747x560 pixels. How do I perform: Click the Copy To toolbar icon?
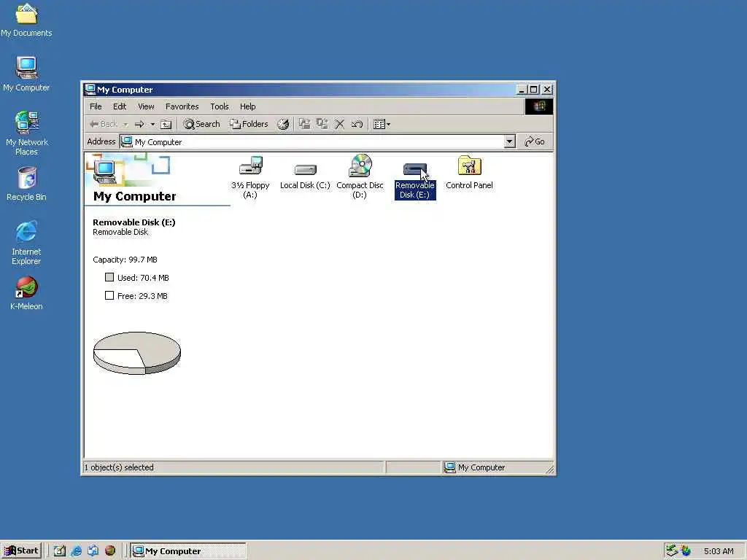[322, 124]
